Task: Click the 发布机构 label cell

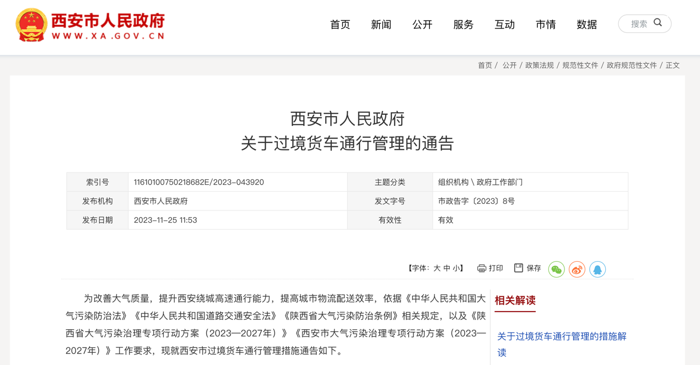Action: click(x=97, y=201)
